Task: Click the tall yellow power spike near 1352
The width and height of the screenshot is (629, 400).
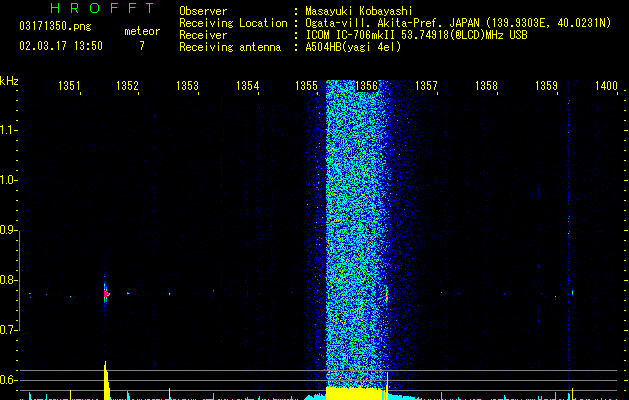Action: pyautogui.click(x=106, y=380)
